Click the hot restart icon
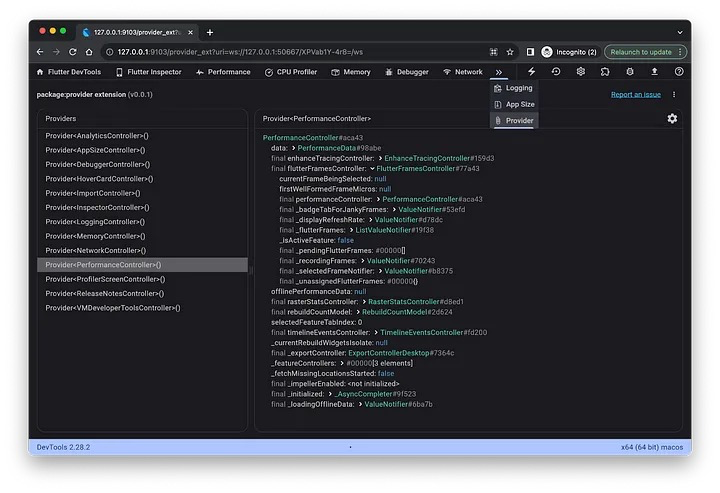 coord(556,72)
